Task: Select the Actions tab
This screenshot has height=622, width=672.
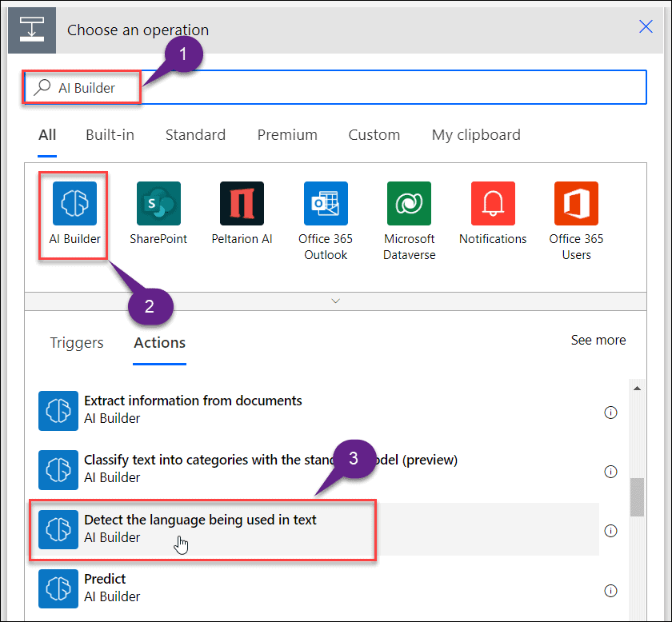Action: tap(159, 343)
